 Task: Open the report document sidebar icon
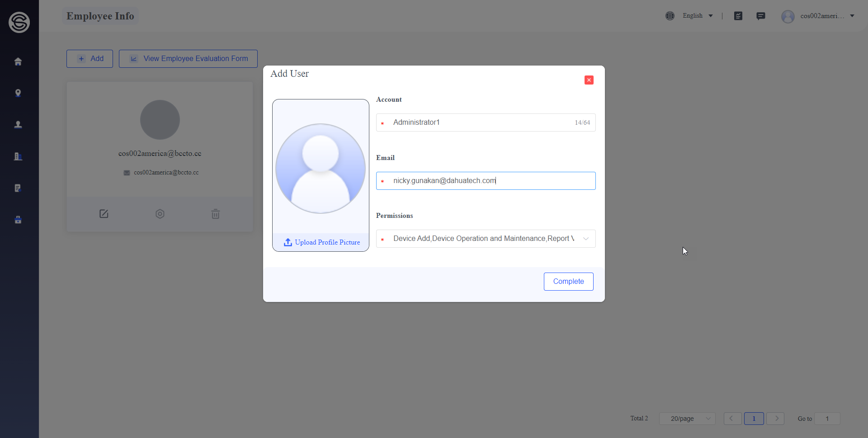(18, 188)
